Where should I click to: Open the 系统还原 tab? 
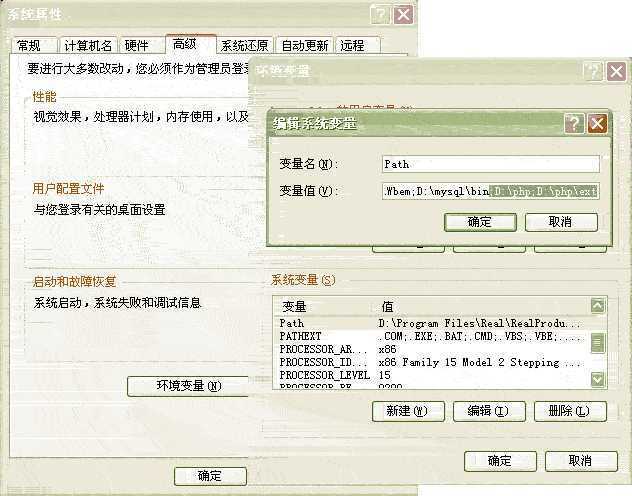tap(245, 45)
